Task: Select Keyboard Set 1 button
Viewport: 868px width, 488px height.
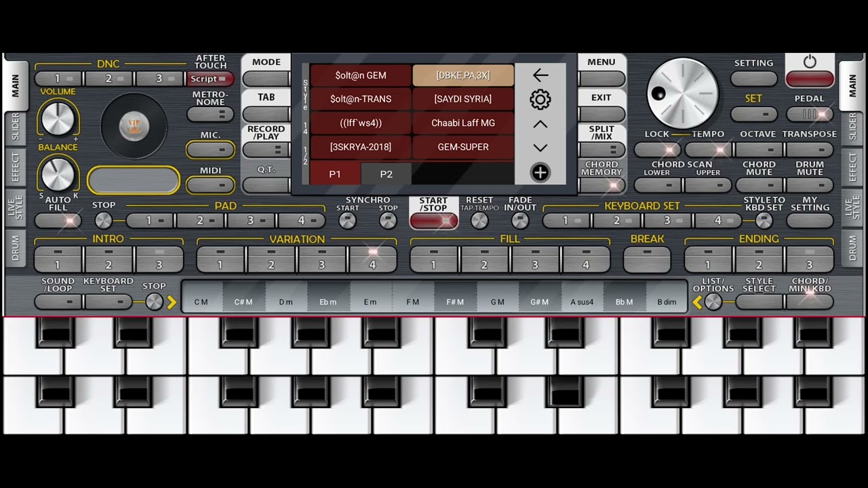Action: pyautogui.click(x=566, y=220)
